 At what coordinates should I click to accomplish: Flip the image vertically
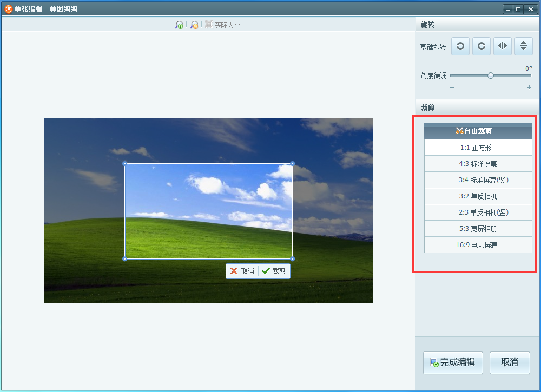click(523, 46)
